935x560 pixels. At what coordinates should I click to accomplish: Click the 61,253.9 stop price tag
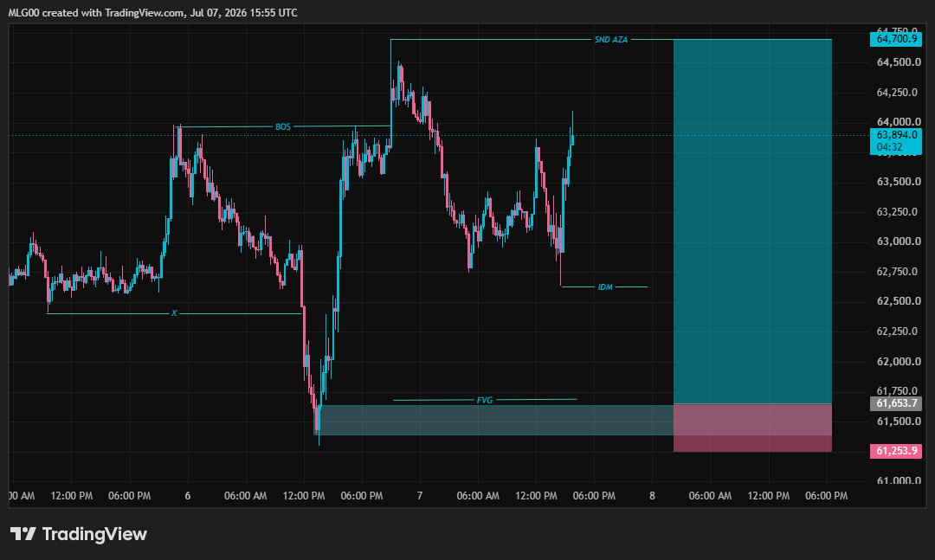(x=896, y=451)
